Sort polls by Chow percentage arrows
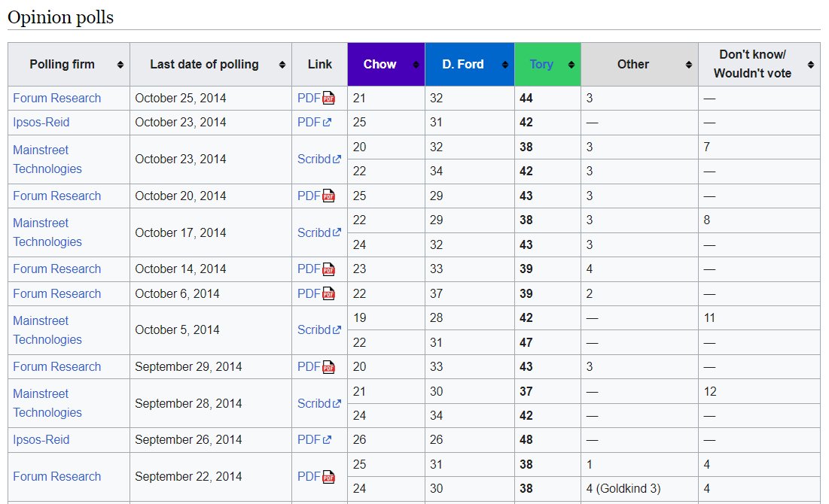 click(x=416, y=65)
